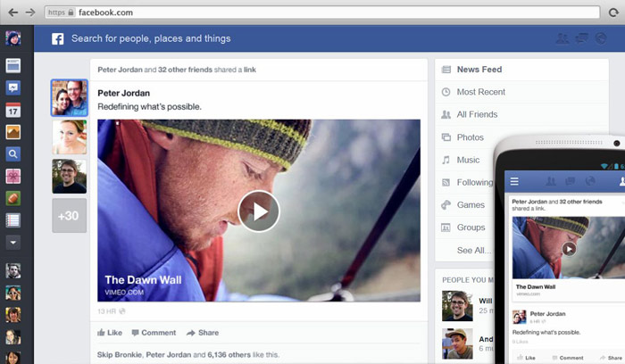
Task: Go back with the browser back arrow
Action: [x=13, y=12]
